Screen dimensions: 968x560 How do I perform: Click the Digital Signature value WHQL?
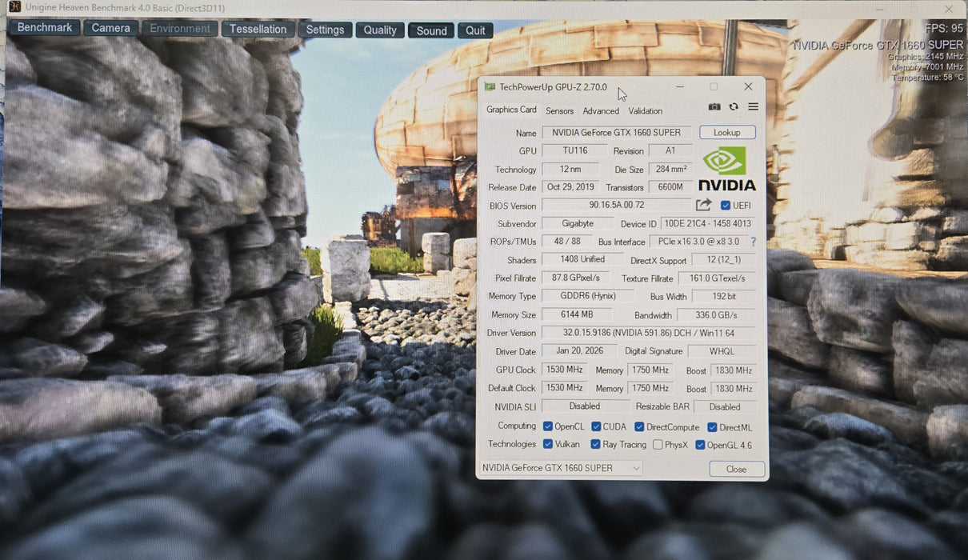point(722,351)
